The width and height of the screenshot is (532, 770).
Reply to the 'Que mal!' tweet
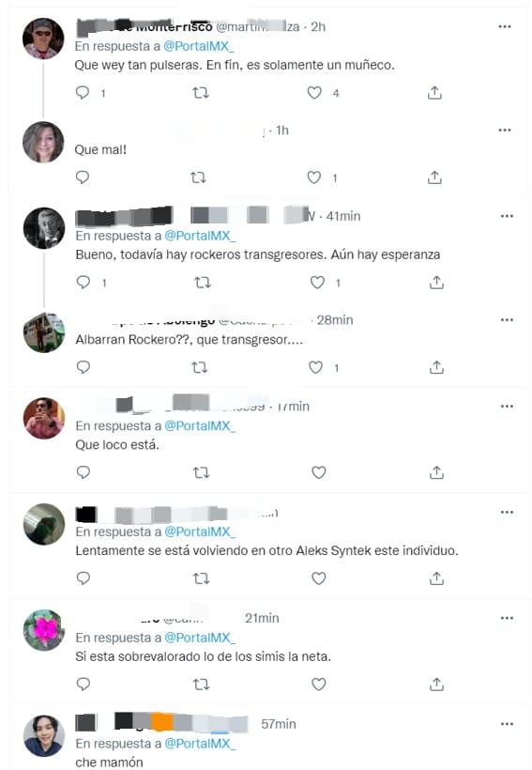click(x=83, y=177)
